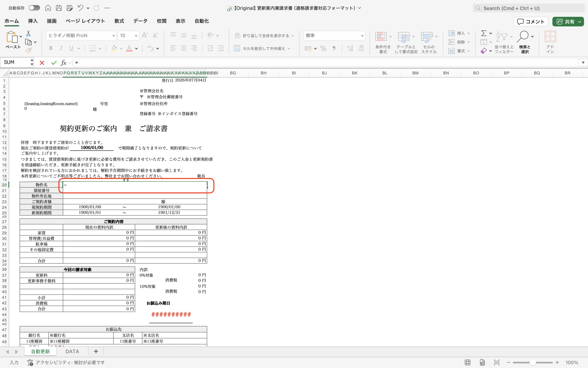Viewport: 588px width, 368px height.
Task: Click the コメント button
Action: (531, 22)
